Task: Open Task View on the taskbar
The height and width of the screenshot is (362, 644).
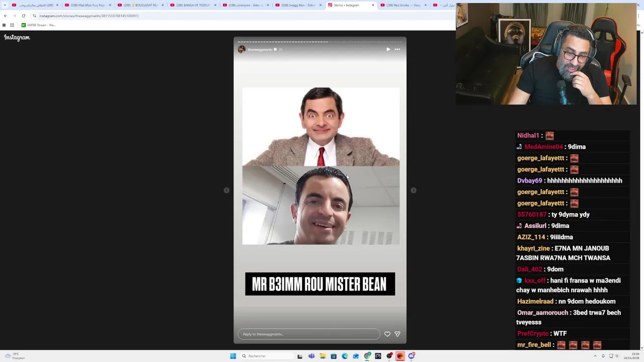Action: (x=300, y=356)
